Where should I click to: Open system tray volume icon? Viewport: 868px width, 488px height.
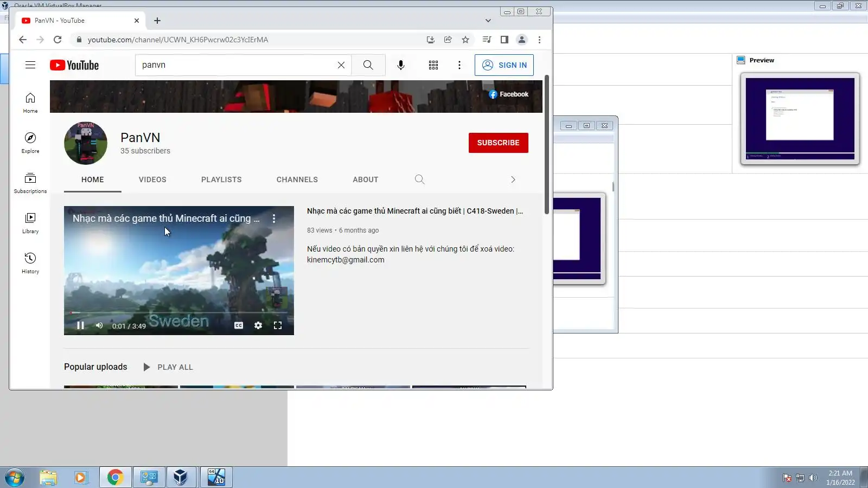click(x=813, y=478)
